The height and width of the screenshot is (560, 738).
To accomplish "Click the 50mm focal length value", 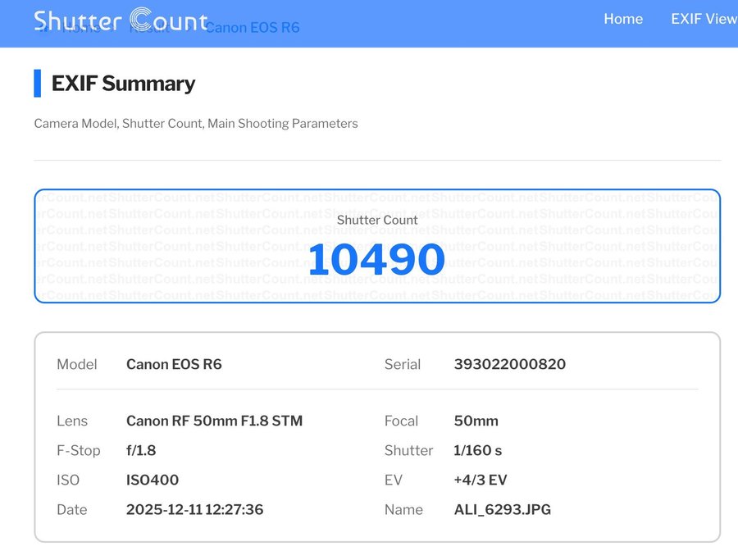I will (x=476, y=421).
